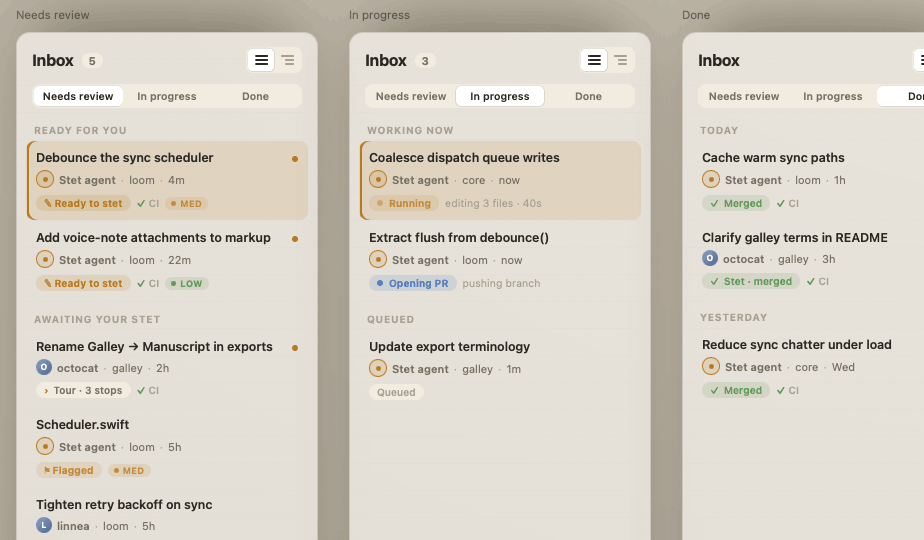Screen dimensions: 924x540
Task: Click CI check on Rename Galley card
Action: click(148, 390)
